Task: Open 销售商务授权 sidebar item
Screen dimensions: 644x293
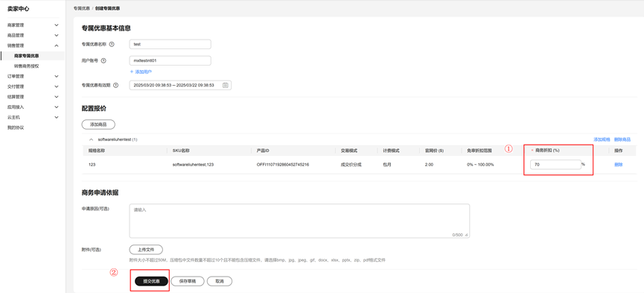Action: click(x=27, y=66)
